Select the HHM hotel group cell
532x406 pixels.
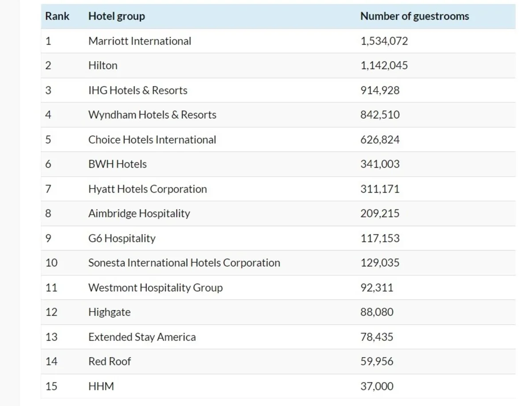point(101,386)
